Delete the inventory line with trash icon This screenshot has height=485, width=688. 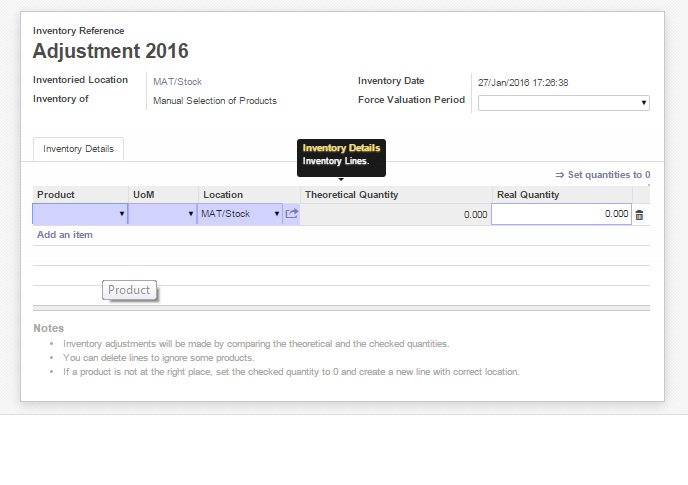(x=639, y=215)
